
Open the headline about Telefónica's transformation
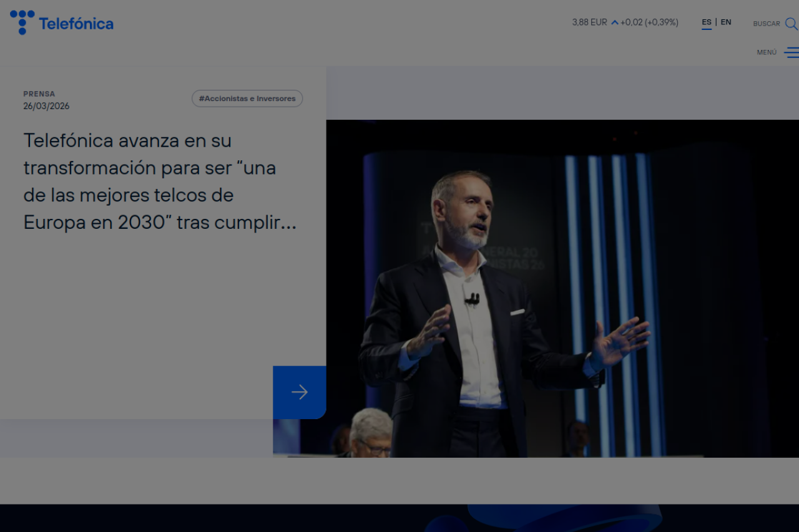tap(160, 181)
